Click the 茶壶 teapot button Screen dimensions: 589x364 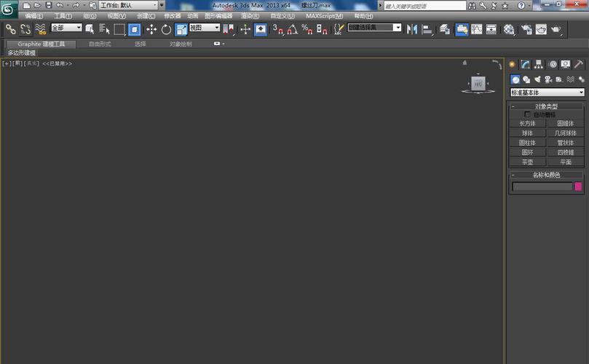pos(527,162)
